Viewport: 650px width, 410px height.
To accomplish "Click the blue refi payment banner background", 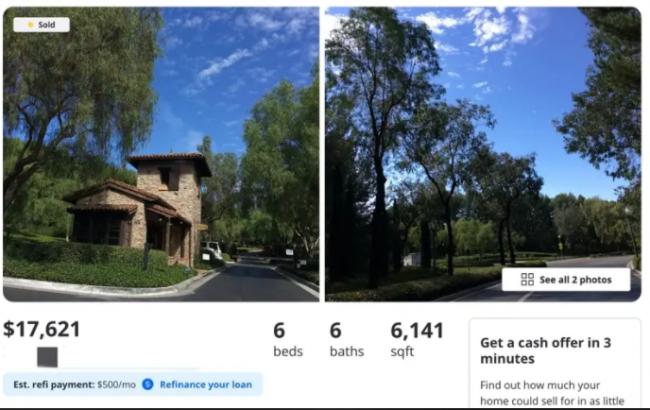I will point(133,384).
